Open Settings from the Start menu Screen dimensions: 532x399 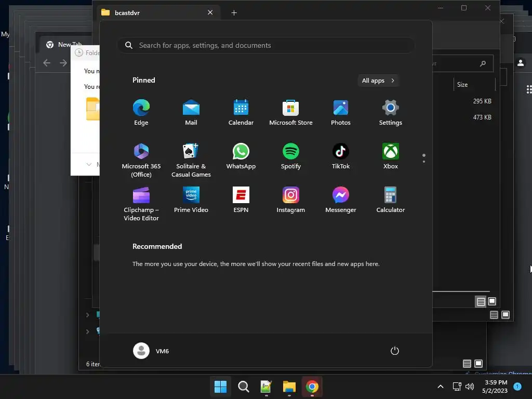point(391,113)
